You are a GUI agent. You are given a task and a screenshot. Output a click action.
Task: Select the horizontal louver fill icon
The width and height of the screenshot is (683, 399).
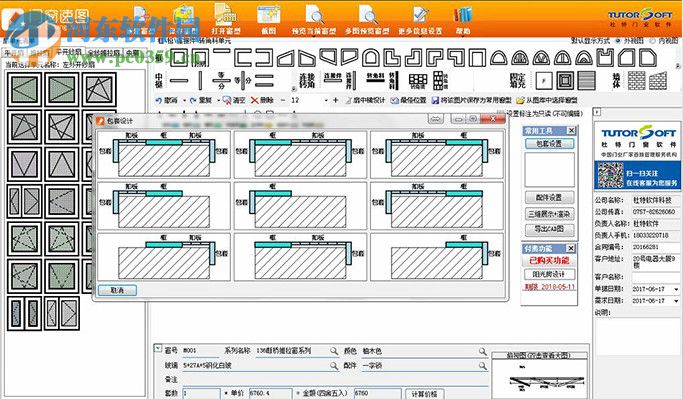pos(586,81)
